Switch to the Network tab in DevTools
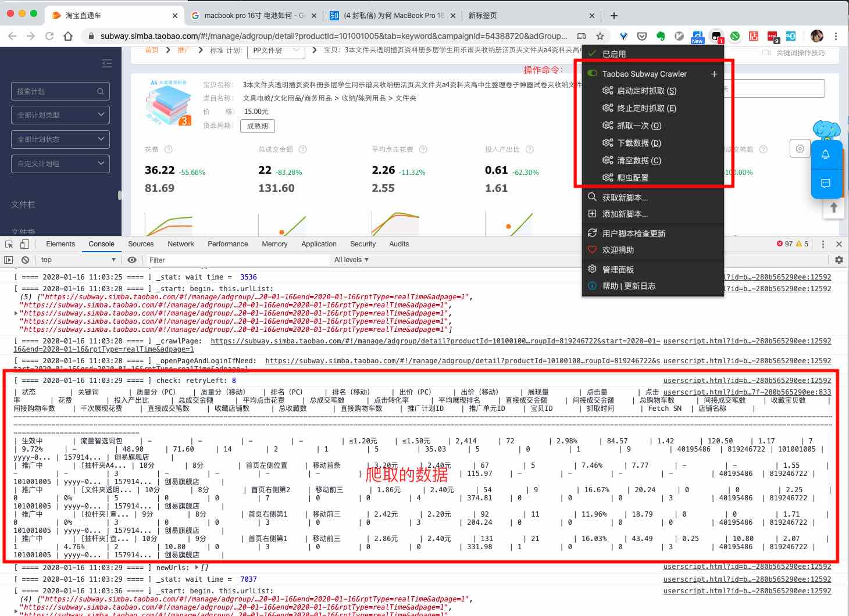Screen dimensions: 849x616 tap(181, 244)
